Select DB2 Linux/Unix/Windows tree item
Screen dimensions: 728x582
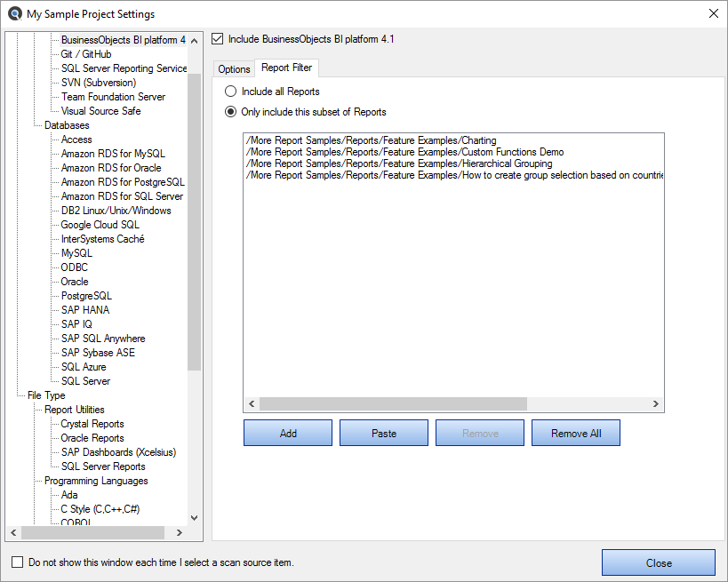(116, 211)
